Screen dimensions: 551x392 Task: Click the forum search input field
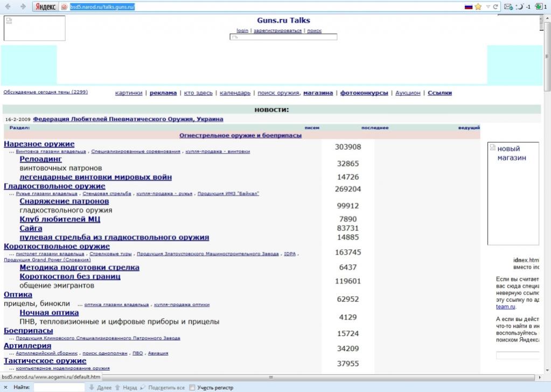(x=283, y=37)
